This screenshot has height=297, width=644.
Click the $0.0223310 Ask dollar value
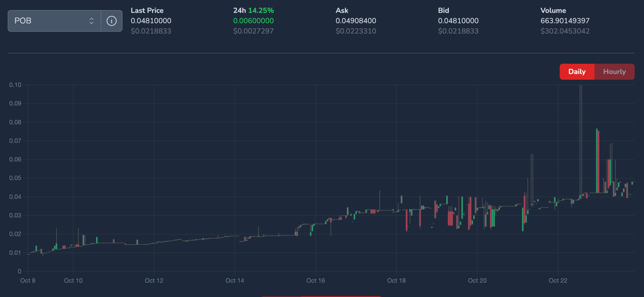(356, 31)
